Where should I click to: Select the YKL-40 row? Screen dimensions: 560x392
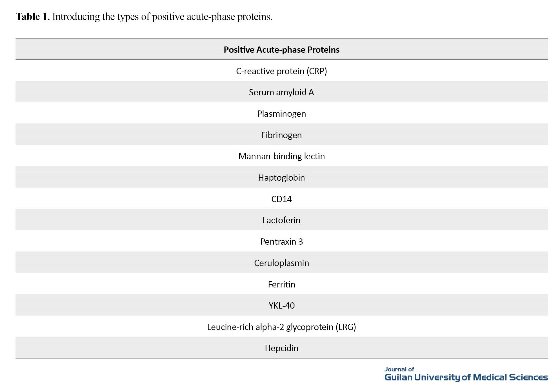pyautogui.click(x=281, y=305)
